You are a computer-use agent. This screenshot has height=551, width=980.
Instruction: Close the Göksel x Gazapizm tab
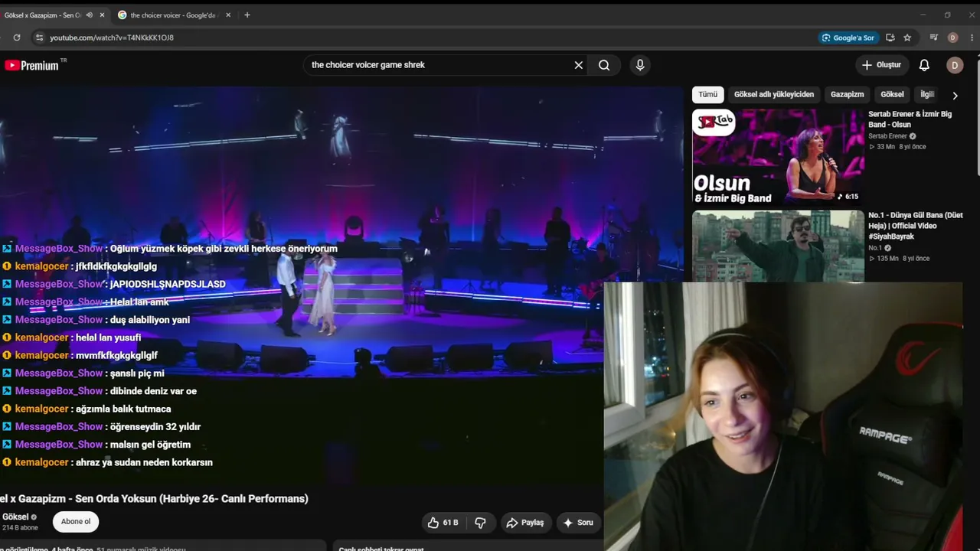[x=102, y=15]
